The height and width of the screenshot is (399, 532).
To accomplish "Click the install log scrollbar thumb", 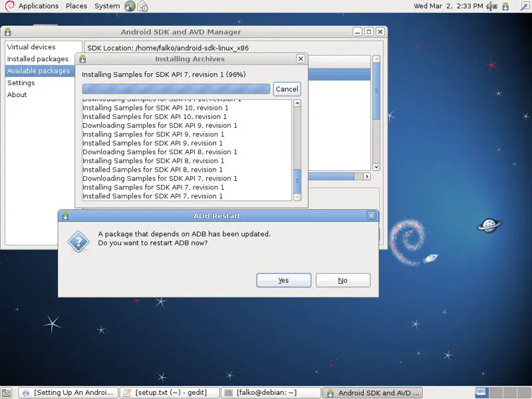I will click(x=297, y=181).
